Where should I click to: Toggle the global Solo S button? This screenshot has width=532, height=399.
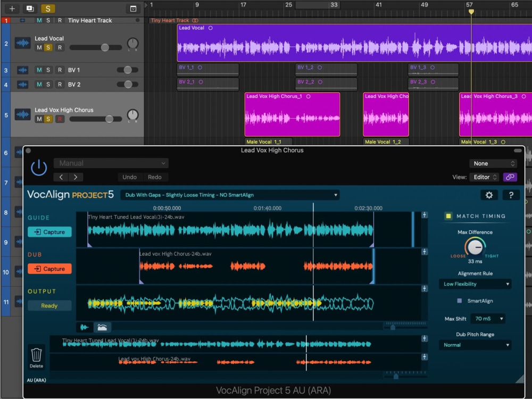click(48, 9)
